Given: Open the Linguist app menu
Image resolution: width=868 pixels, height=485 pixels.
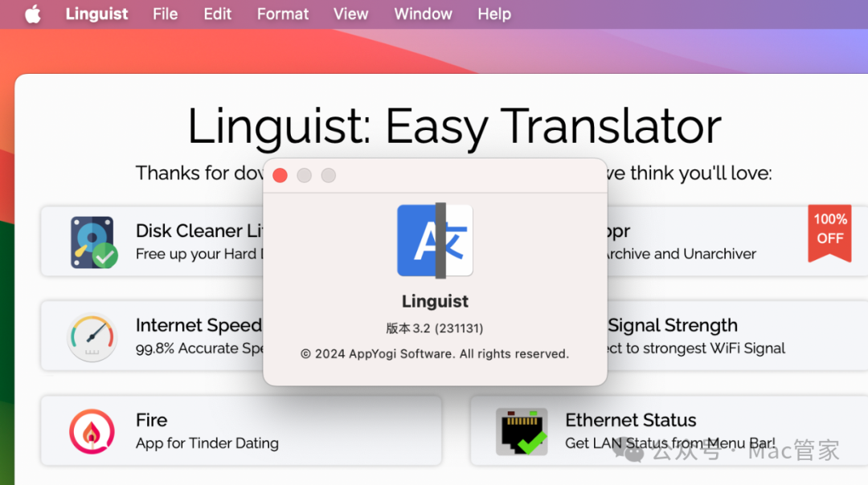Looking at the screenshot, I should click(x=96, y=14).
